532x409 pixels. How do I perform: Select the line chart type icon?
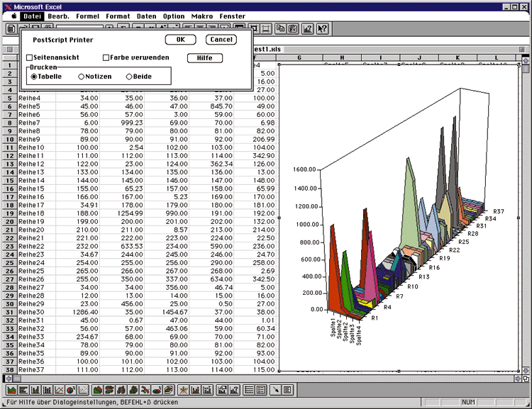pyautogui.click(x=59, y=390)
